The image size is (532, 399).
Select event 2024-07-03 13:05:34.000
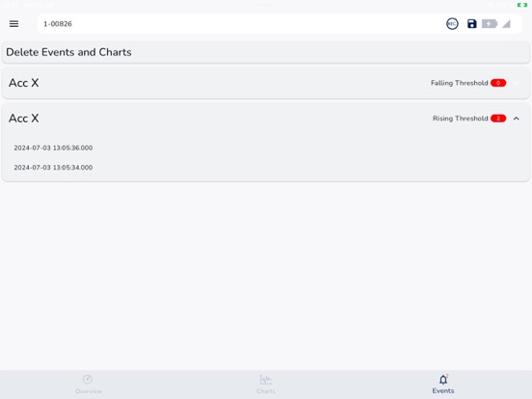(x=53, y=168)
